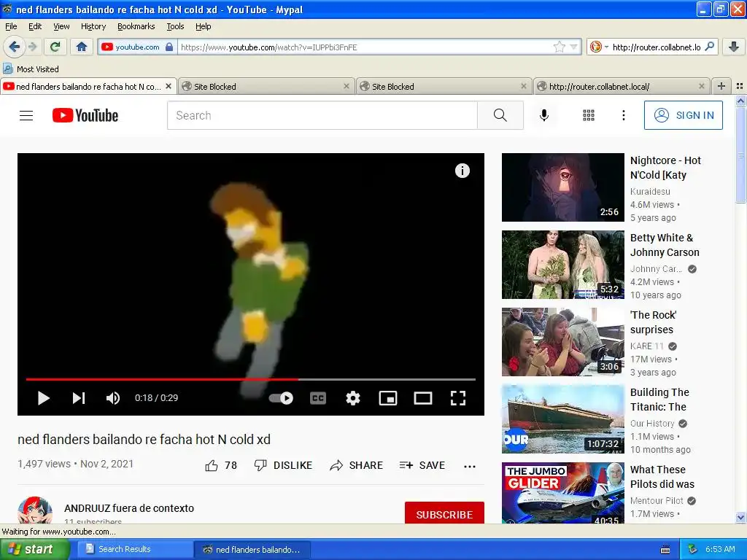747x560 pixels.
Task: Open the player settings gear
Action: [353, 398]
